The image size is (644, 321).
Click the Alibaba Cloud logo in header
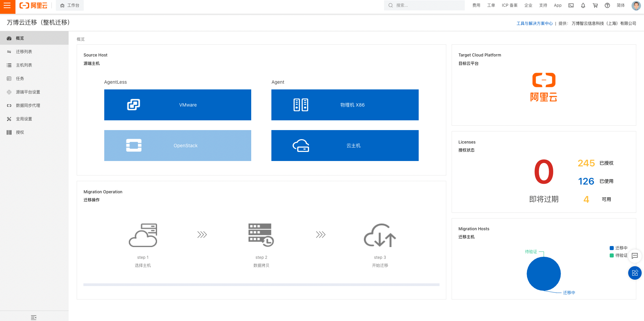[x=33, y=5]
